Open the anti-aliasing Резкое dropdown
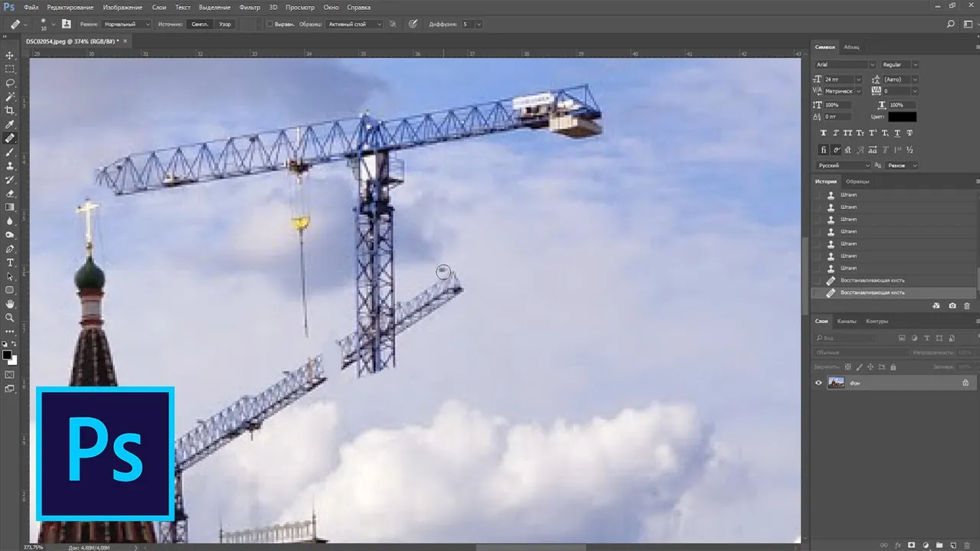 901,165
